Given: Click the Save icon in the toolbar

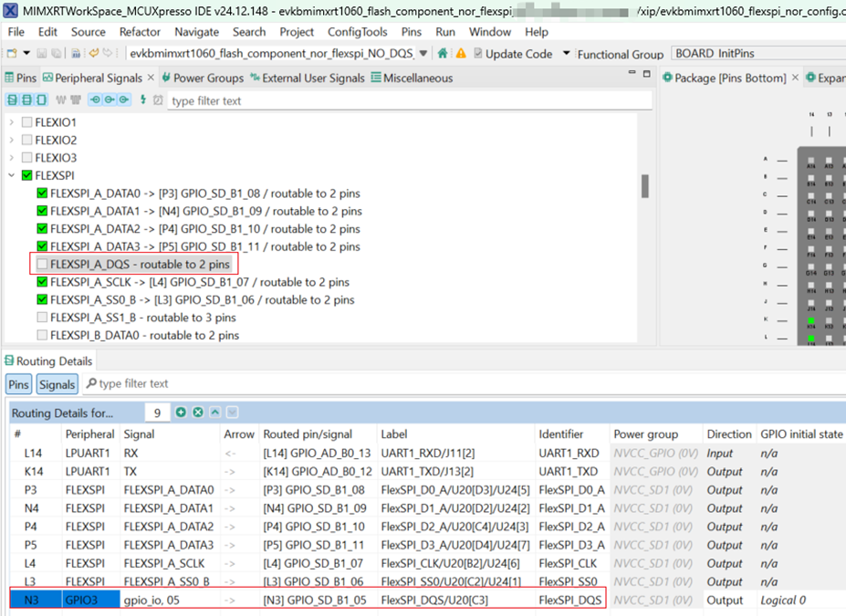Looking at the screenshot, I should [42, 54].
